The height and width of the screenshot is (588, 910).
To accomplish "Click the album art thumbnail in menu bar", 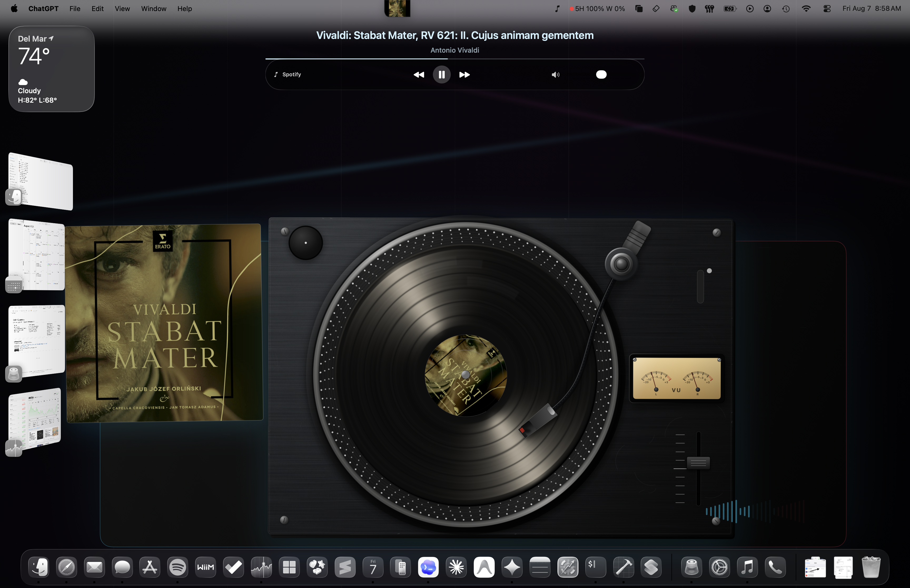I will (397, 8).
